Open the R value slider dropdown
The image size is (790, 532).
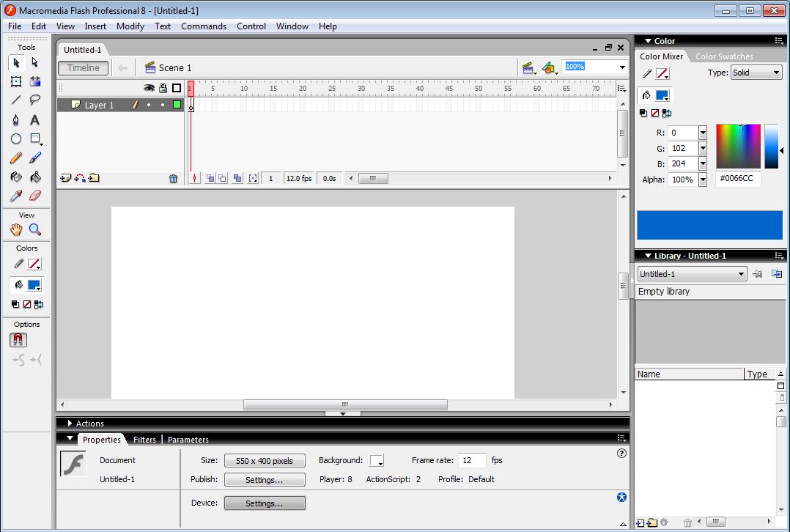pos(703,133)
